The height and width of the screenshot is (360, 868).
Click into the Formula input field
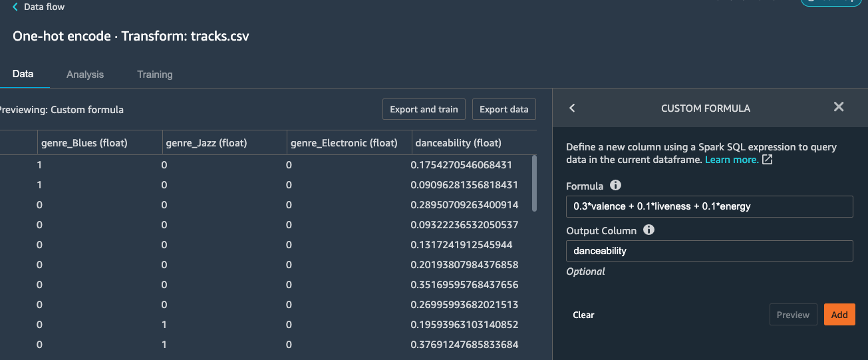709,206
